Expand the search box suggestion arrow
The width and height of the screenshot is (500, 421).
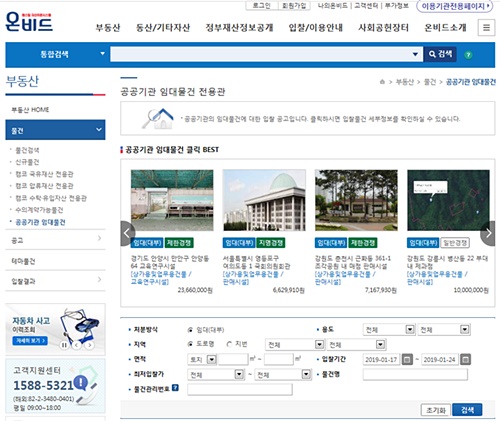pos(415,54)
